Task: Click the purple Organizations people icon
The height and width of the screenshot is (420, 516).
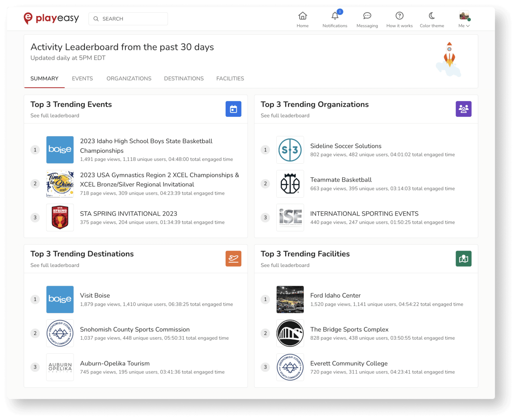Action: 463,109
